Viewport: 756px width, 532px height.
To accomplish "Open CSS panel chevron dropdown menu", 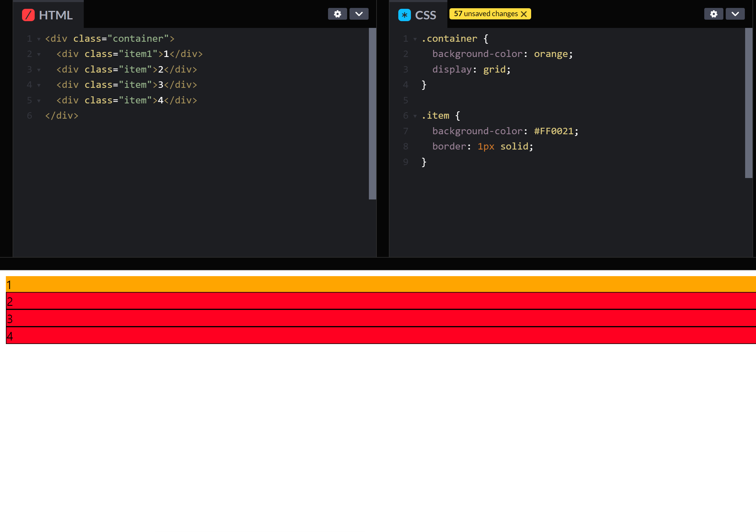I will (x=735, y=14).
